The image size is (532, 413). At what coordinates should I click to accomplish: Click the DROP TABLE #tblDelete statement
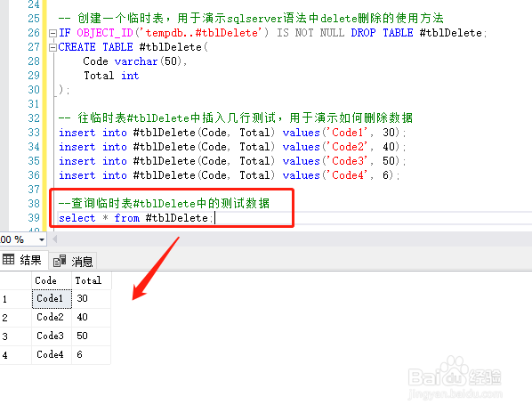tap(419, 33)
